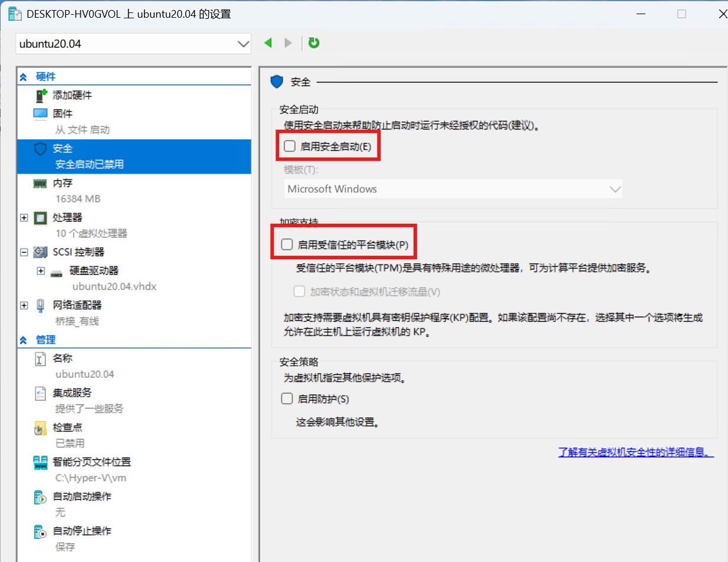Click the 自动启动操作 icon
The width and height of the screenshot is (728, 562).
(x=40, y=497)
